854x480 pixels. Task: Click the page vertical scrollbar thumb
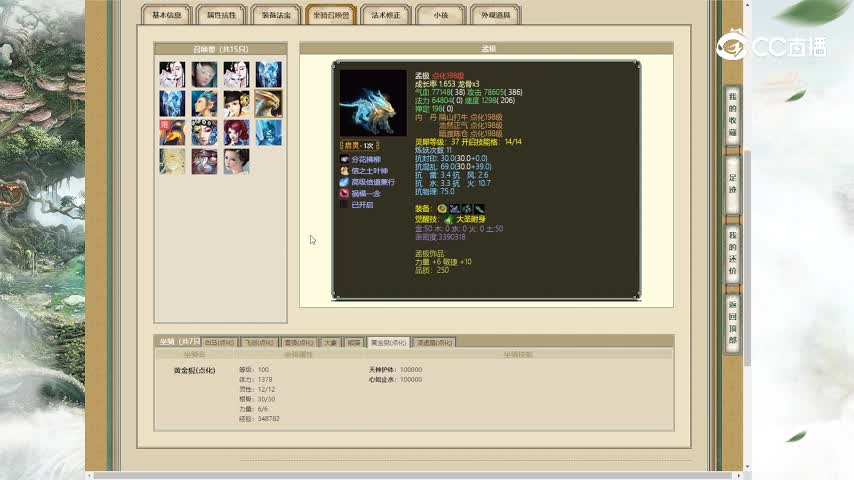[x=748, y=258]
